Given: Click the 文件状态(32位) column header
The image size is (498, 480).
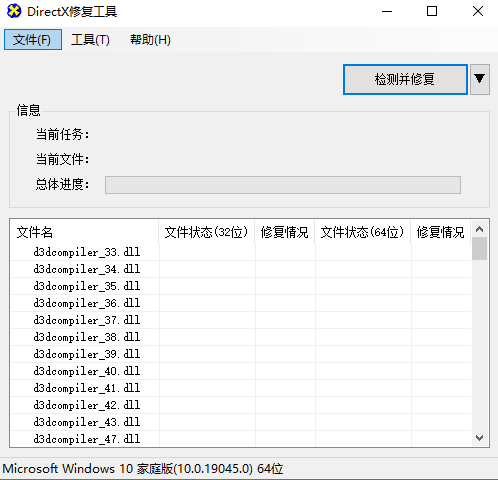Looking at the screenshot, I should pos(207,232).
